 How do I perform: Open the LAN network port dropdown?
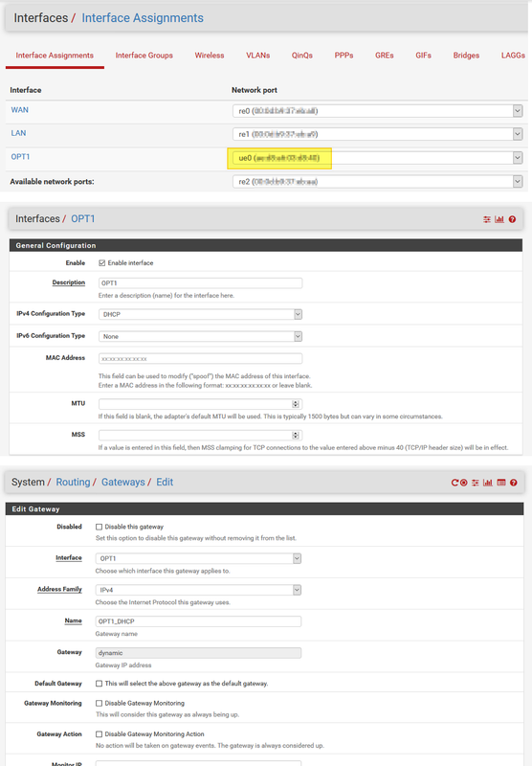coord(378,134)
